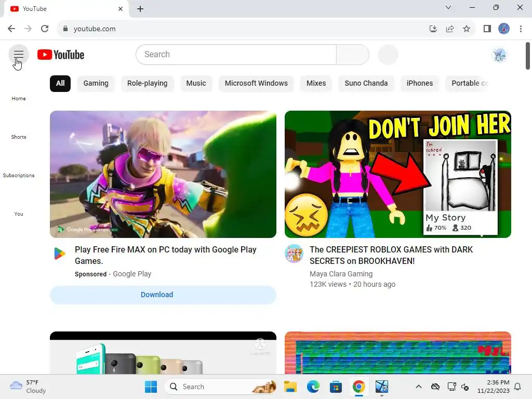Image resolution: width=532 pixels, height=399 pixels.
Task: Open the Free Fire MAX ad title
Action: [x=166, y=255]
